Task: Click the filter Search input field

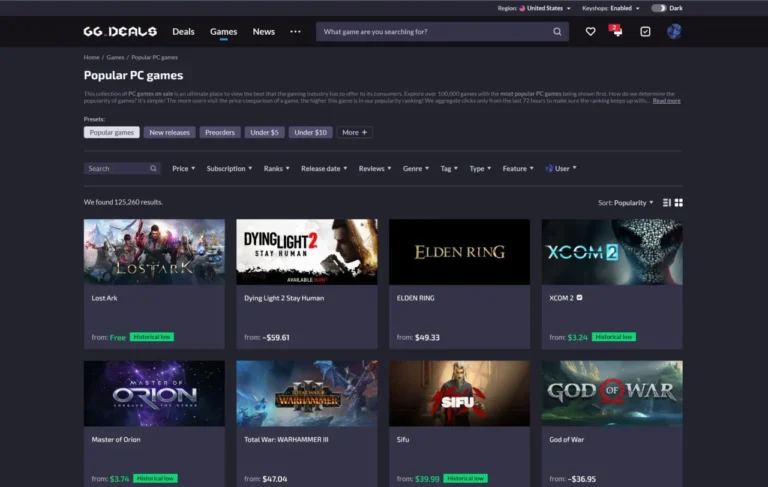Action: pyautogui.click(x=121, y=169)
